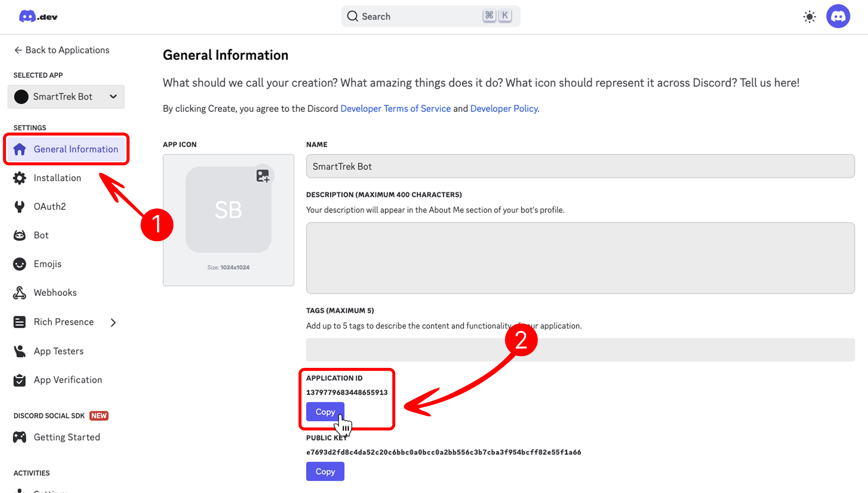Open the Developer Policy link
The width and height of the screenshot is (868, 493).
504,109
